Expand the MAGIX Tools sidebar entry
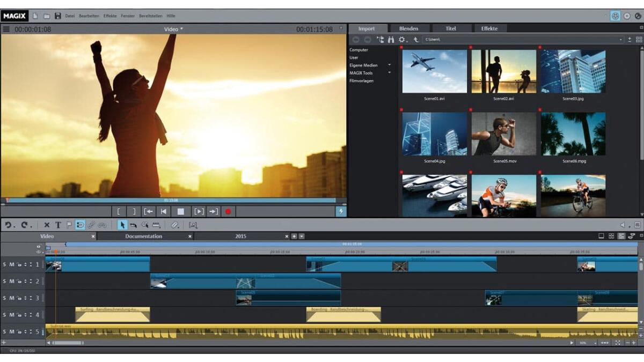 click(389, 72)
